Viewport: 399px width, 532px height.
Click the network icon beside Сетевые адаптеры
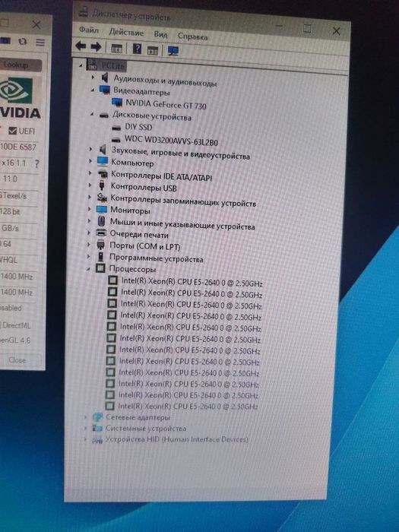tap(98, 416)
